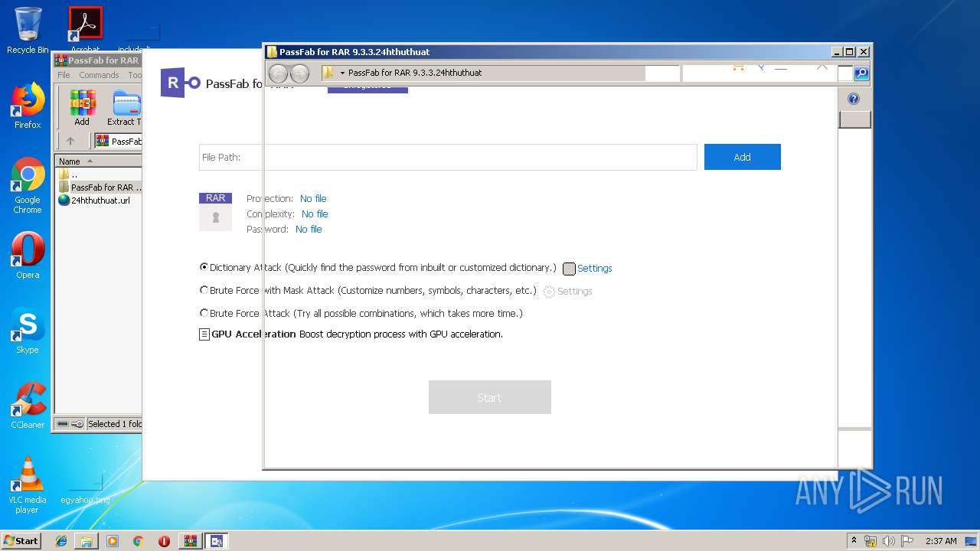980x551 pixels.
Task: Click the Explorer address path text
Action: click(415, 73)
